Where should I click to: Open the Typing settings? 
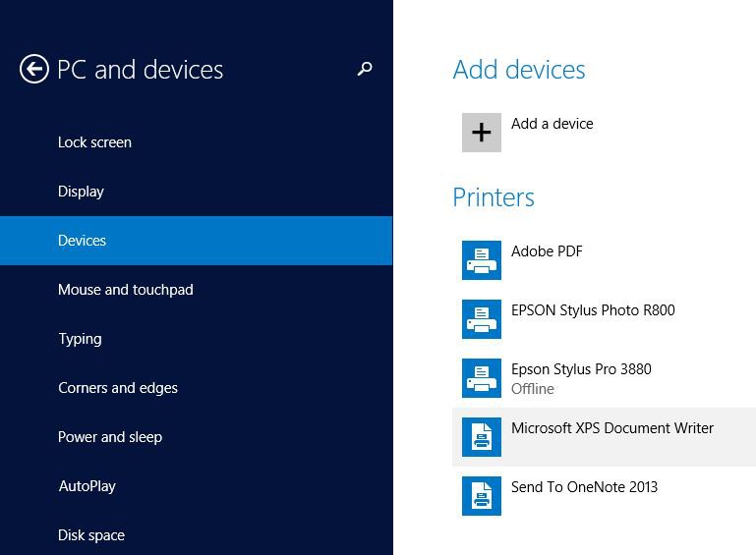(x=197, y=339)
